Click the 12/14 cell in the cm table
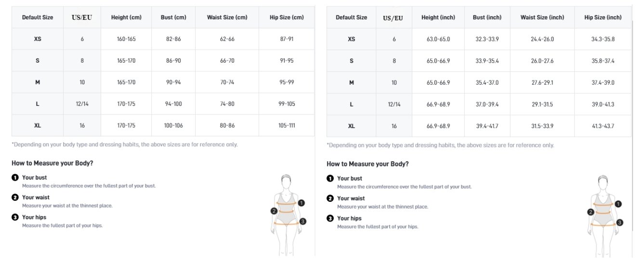The height and width of the screenshot is (274, 644). 82,104
